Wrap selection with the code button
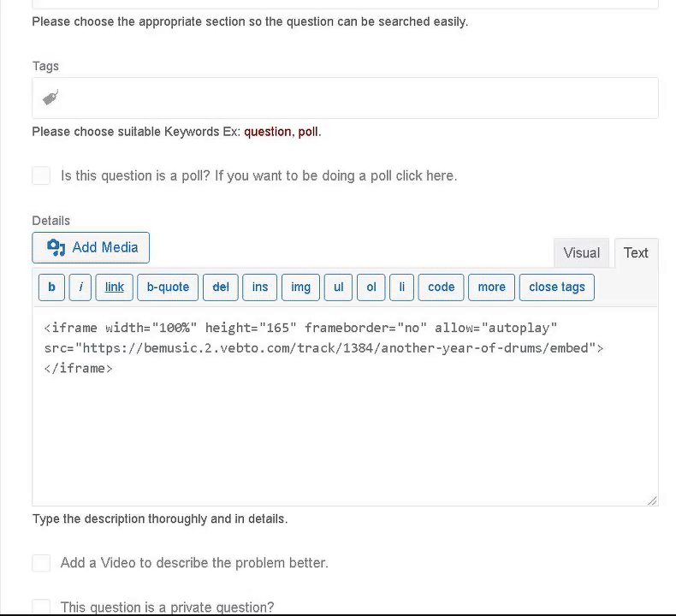This screenshot has width=676, height=616. point(441,287)
